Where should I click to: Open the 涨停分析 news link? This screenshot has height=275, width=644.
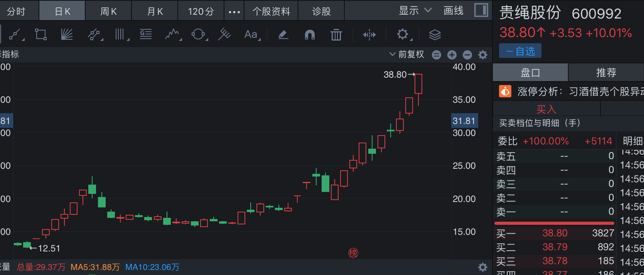[571, 92]
